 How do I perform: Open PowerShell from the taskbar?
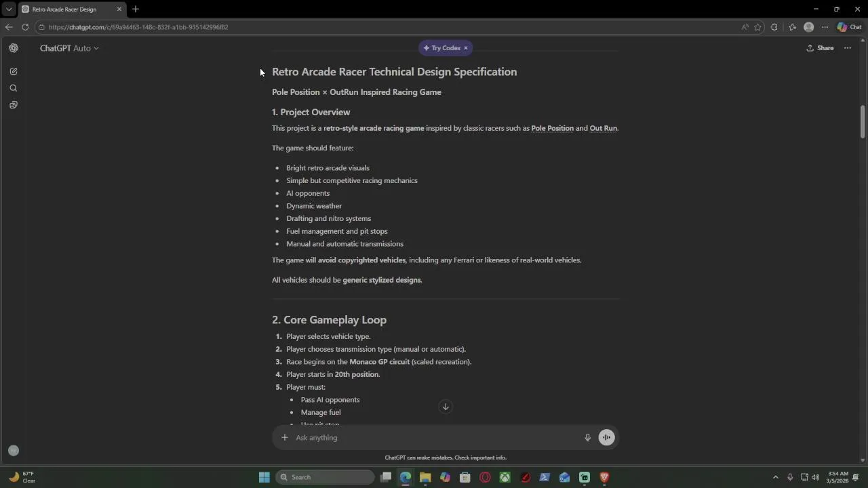pyautogui.click(x=545, y=477)
